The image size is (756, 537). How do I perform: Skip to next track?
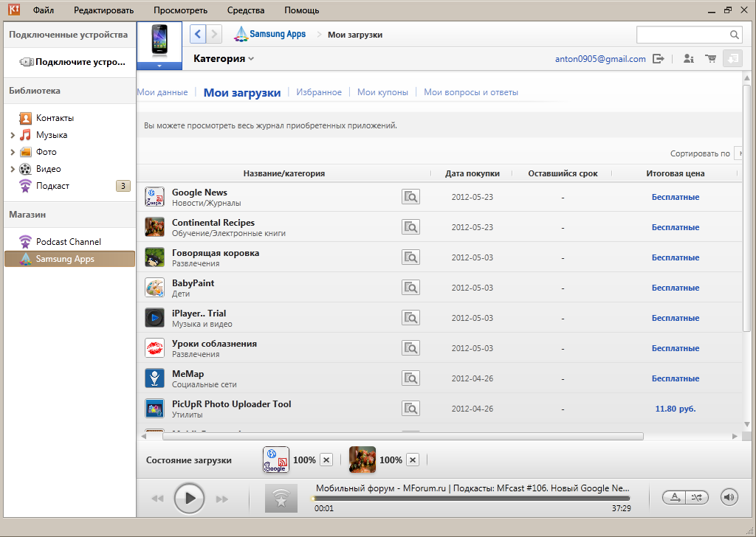coord(221,499)
